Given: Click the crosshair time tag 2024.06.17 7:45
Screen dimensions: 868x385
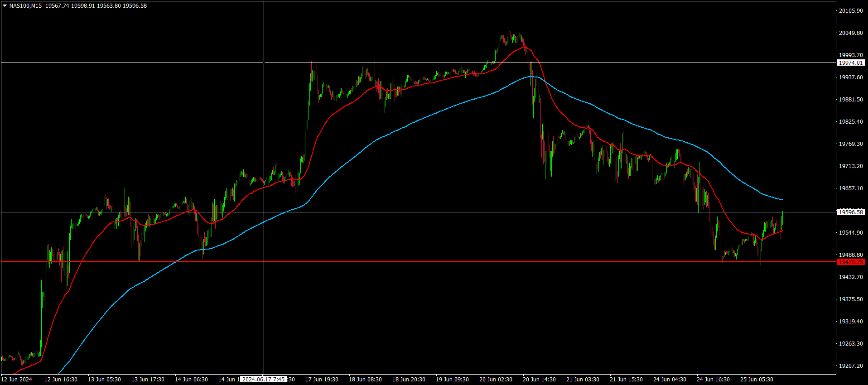Looking at the screenshot, I should [x=264, y=380].
